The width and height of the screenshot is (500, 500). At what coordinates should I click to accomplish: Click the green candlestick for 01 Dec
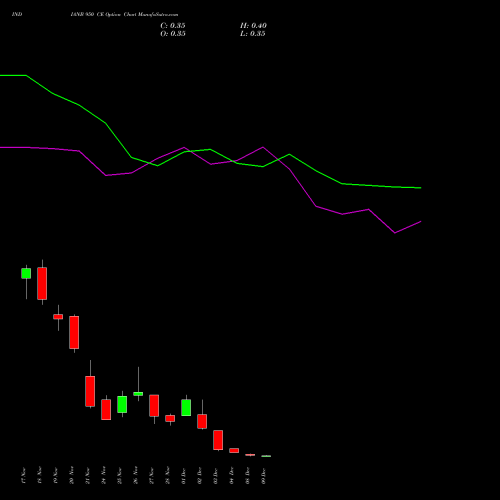pyautogui.click(x=186, y=407)
